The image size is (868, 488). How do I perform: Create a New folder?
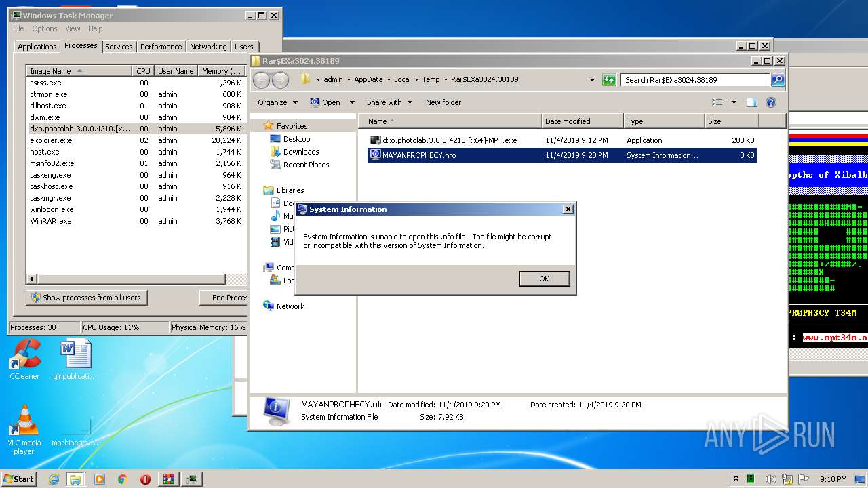pos(443,102)
